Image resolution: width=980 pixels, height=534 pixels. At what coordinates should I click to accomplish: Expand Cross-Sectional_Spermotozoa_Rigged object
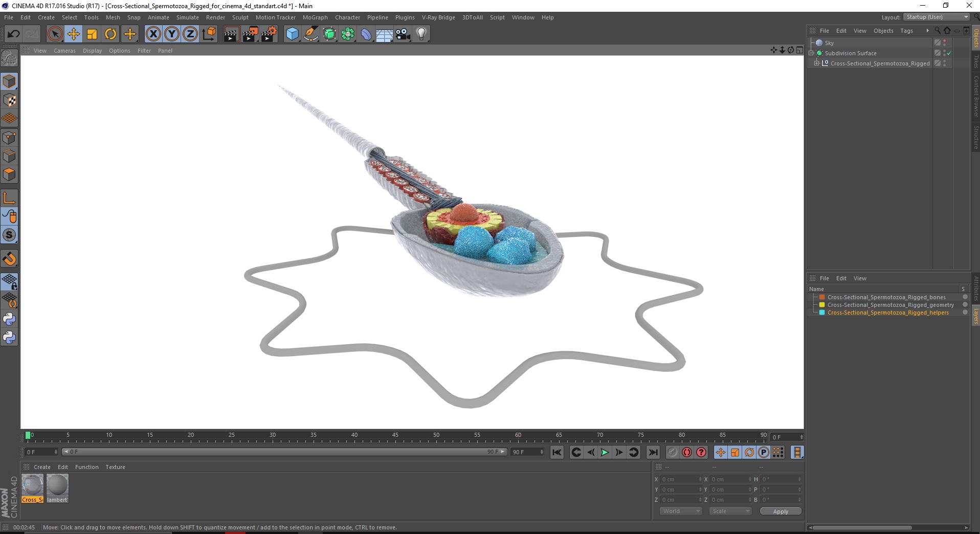click(817, 63)
